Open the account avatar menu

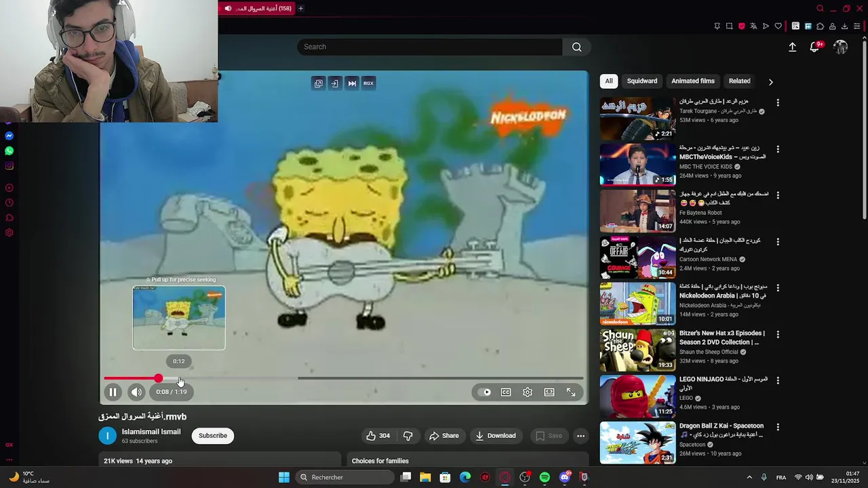tap(841, 47)
